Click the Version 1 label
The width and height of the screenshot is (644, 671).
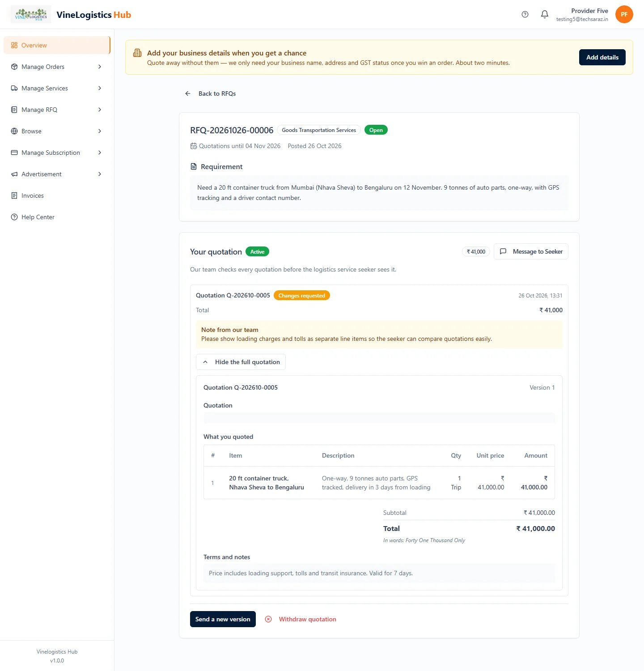[542, 387]
